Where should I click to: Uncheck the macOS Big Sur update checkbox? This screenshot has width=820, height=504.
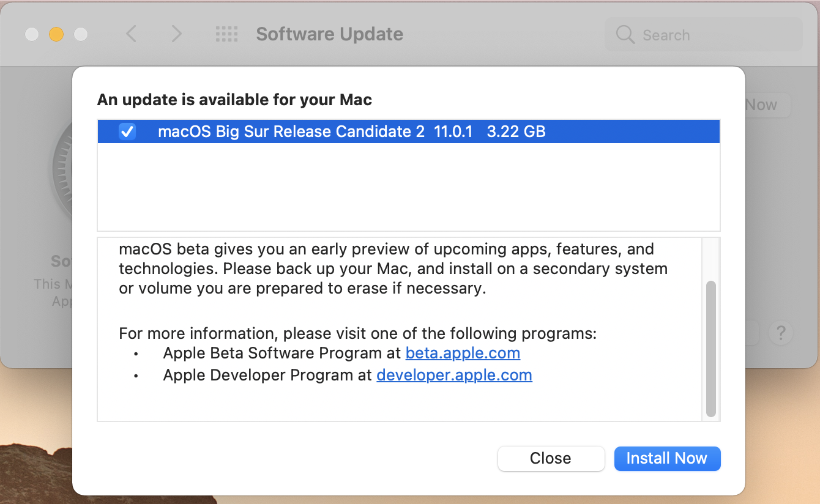[x=127, y=132]
